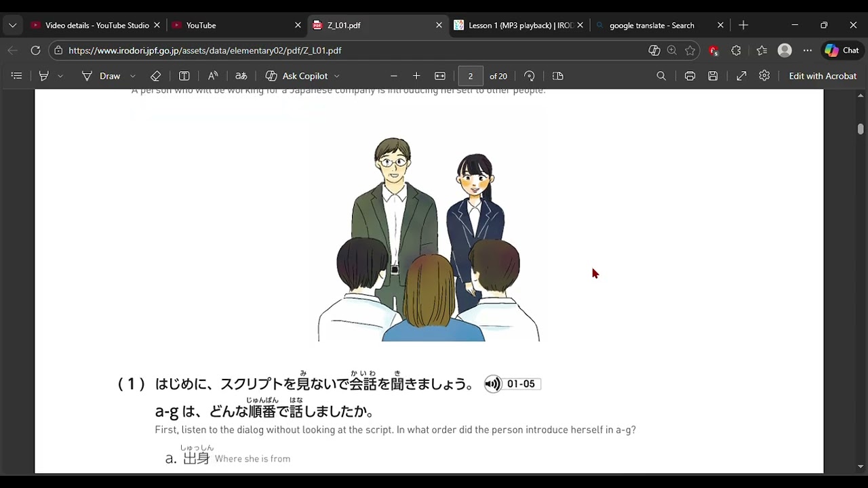This screenshot has width=868, height=488.
Task: Switch to Video details - YouTube Studio tab
Action: (x=96, y=25)
